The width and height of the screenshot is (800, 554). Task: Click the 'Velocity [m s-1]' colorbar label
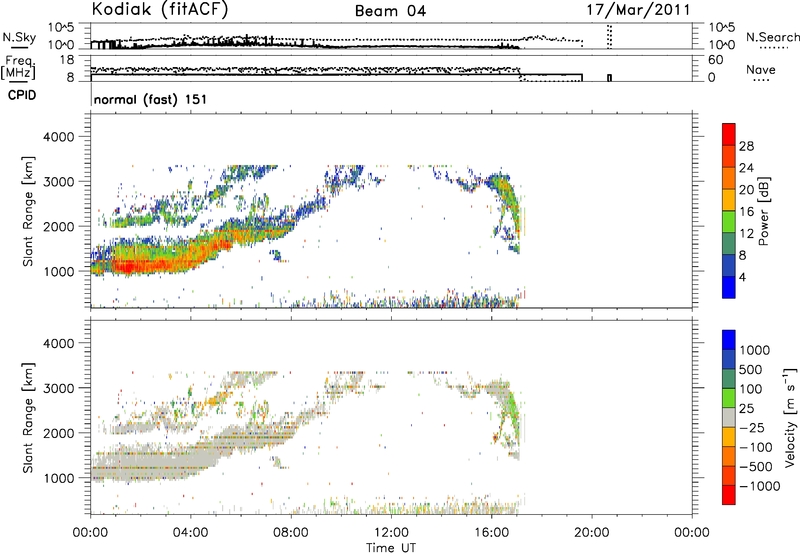[x=790, y=417]
